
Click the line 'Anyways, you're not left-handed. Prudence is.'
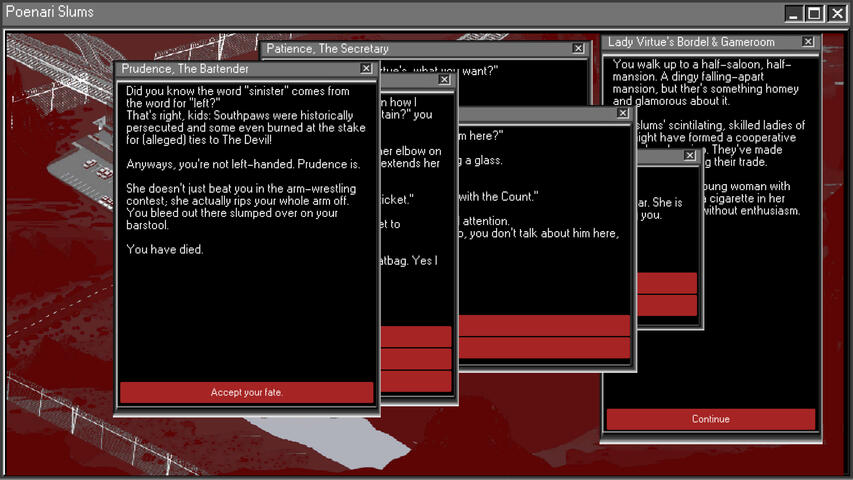coord(243,164)
